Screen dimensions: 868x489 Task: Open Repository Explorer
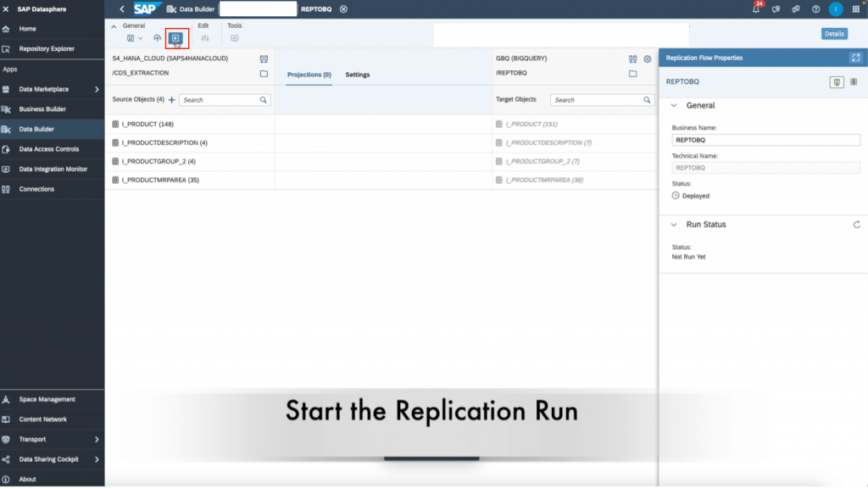pos(52,48)
